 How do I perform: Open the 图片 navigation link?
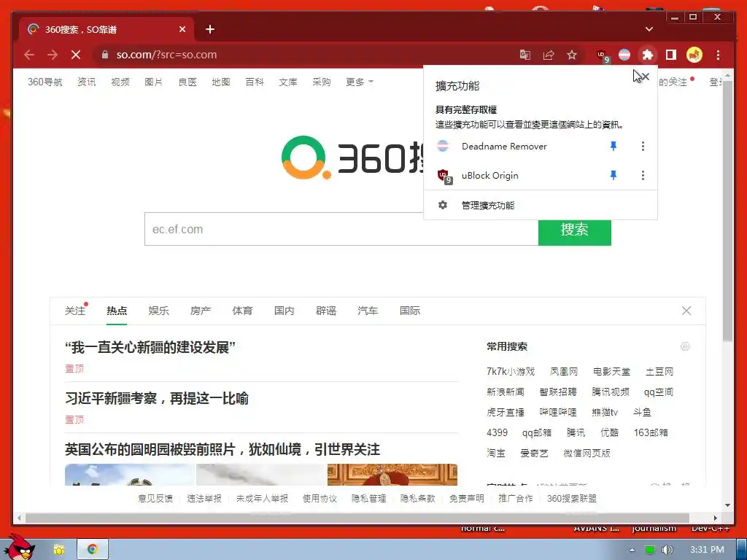pos(153,82)
